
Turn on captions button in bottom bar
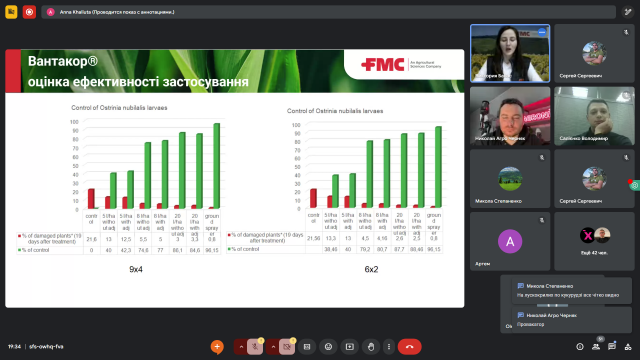[307, 347]
